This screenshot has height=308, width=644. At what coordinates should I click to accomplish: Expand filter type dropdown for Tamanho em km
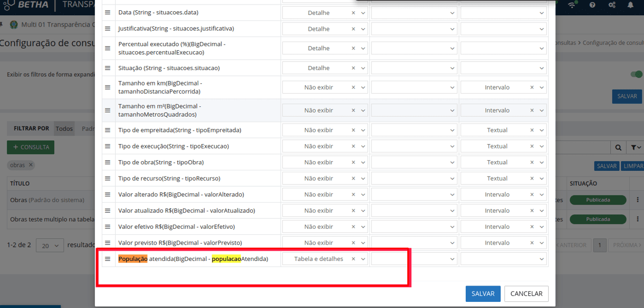tap(542, 87)
